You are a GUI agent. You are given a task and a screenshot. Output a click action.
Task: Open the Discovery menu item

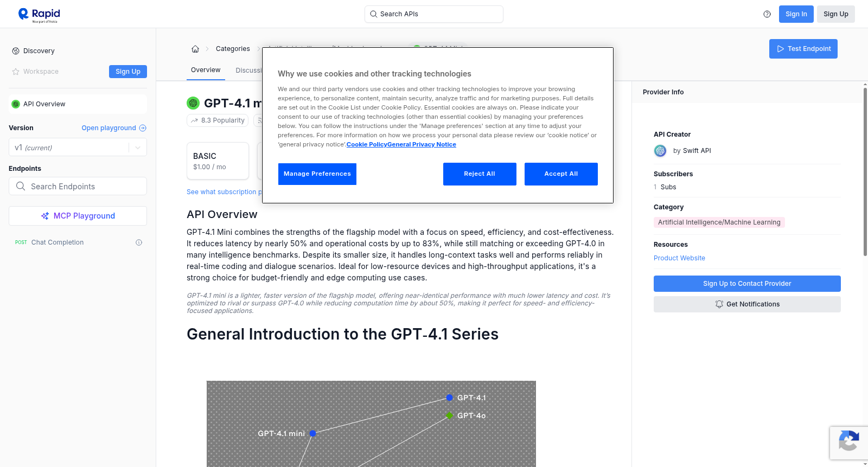pos(39,51)
